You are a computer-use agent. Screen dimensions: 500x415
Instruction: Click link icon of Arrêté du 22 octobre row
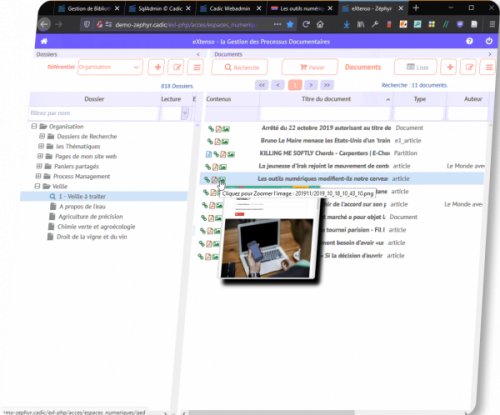click(x=211, y=129)
